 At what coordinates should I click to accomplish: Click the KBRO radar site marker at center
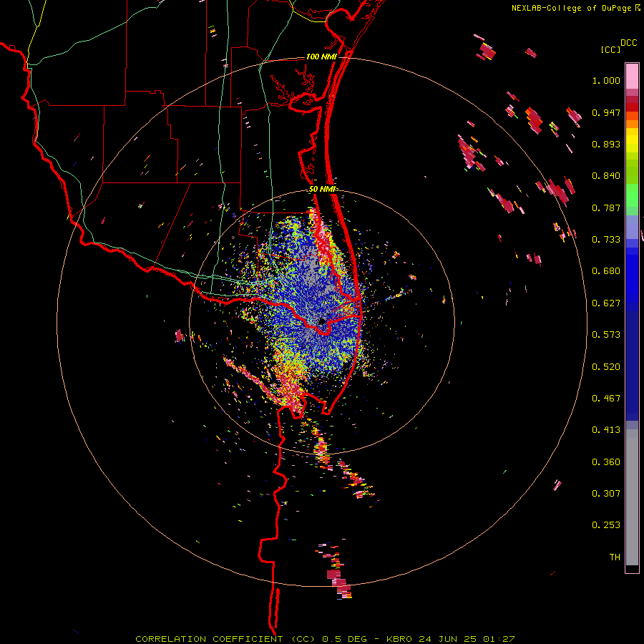coord(322,321)
